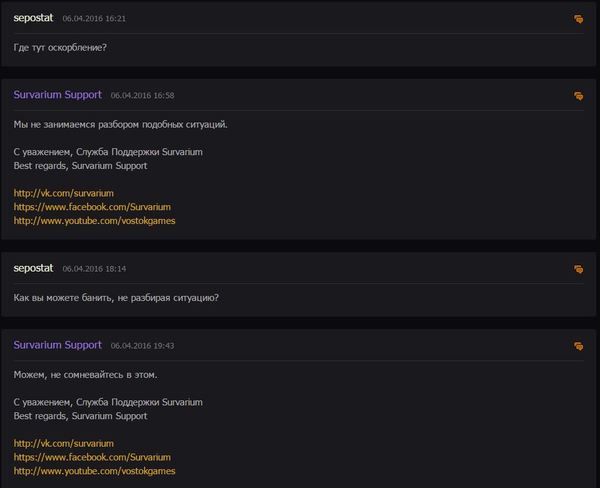Click the sepostat username on the 16:21 message
The width and height of the screenshot is (600, 488).
click(33, 18)
